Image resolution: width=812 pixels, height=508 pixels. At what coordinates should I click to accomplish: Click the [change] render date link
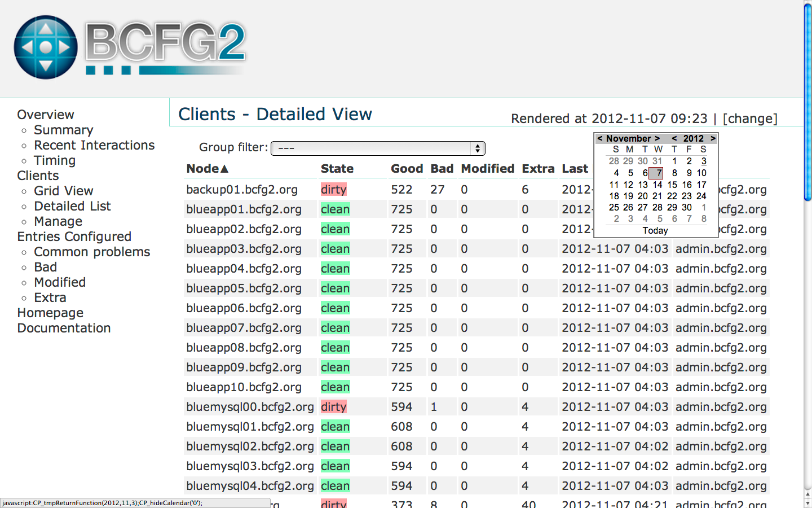coord(750,119)
